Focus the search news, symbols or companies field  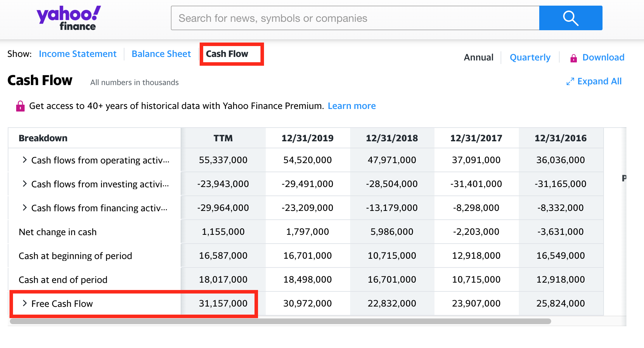click(355, 18)
